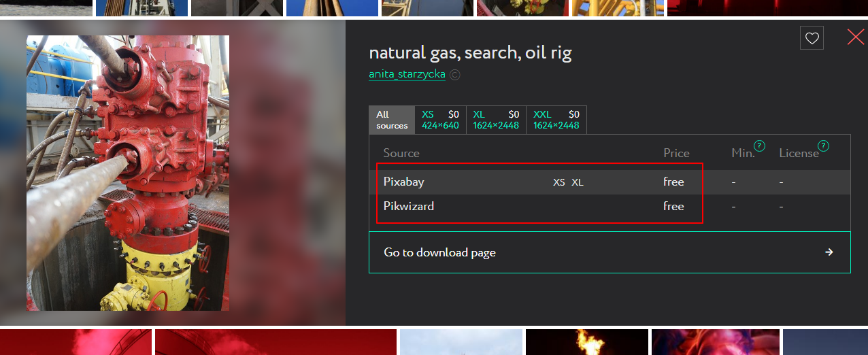The height and width of the screenshot is (355, 868).
Task: Open the gas flare thumbnail below
Action: (x=586, y=342)
